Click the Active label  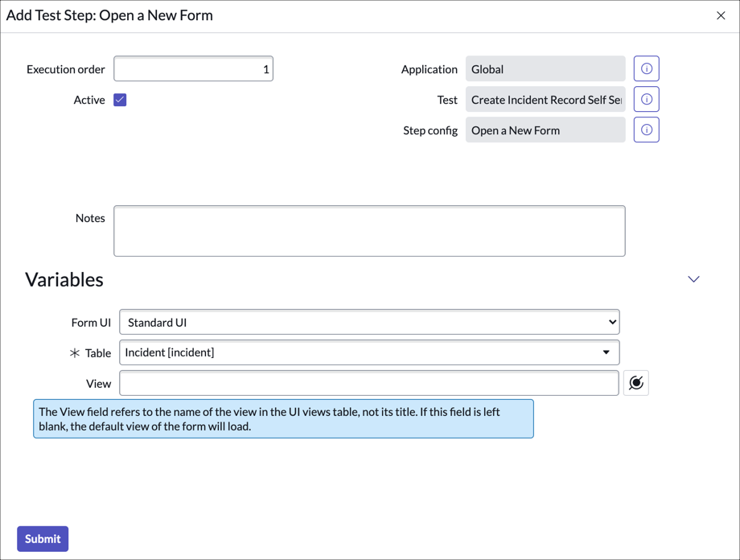89,100
